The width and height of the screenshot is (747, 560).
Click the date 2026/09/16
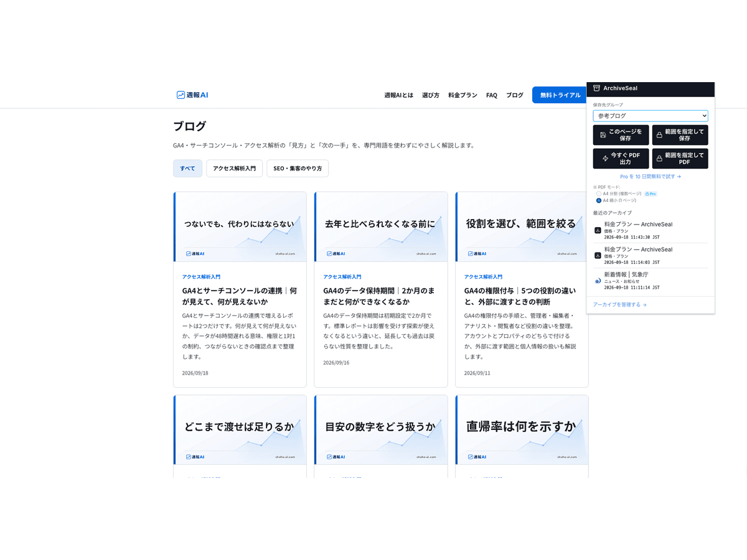point(336,363)
